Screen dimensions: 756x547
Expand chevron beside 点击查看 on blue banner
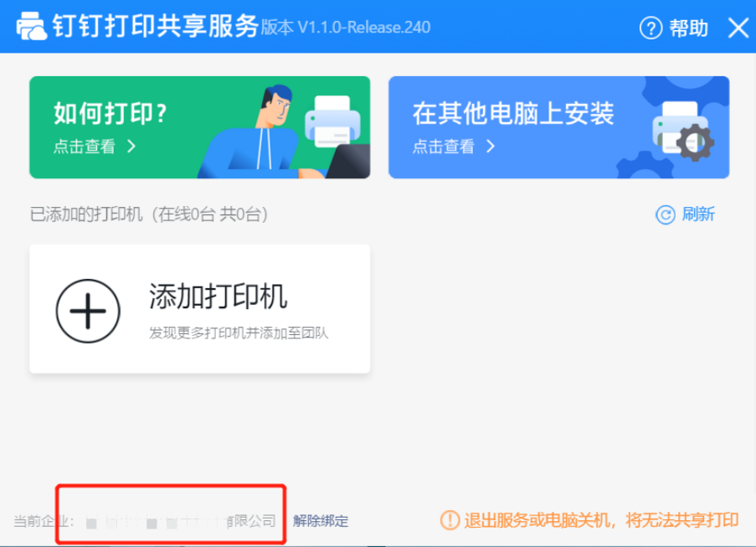[x=491, y=146]
